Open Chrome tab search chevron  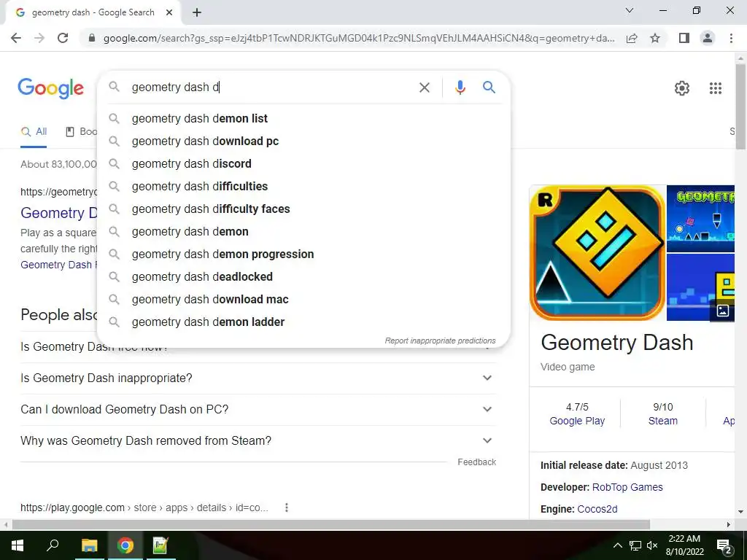click(x=630, y=10)
